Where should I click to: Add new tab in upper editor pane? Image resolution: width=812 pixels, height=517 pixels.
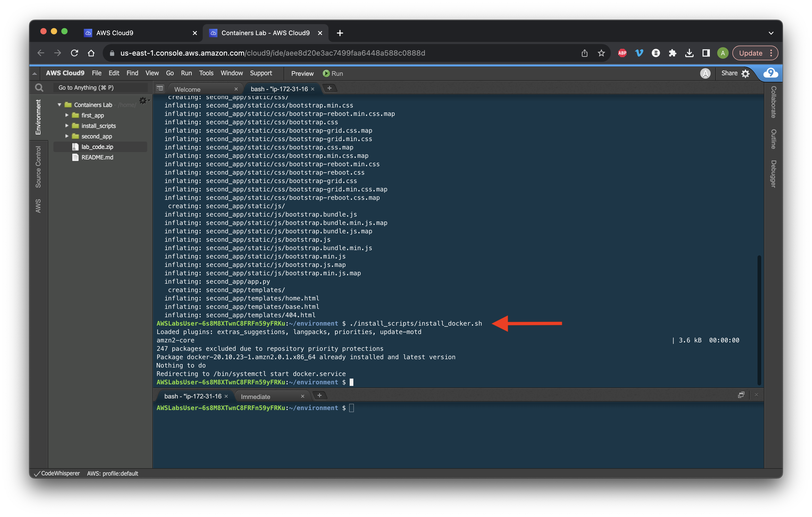click(330, 88)
